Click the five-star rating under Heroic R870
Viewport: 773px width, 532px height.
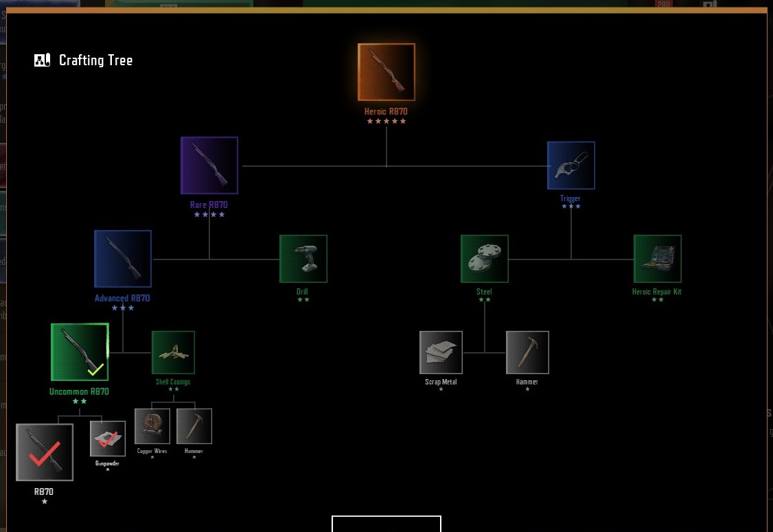click(386, 122)
